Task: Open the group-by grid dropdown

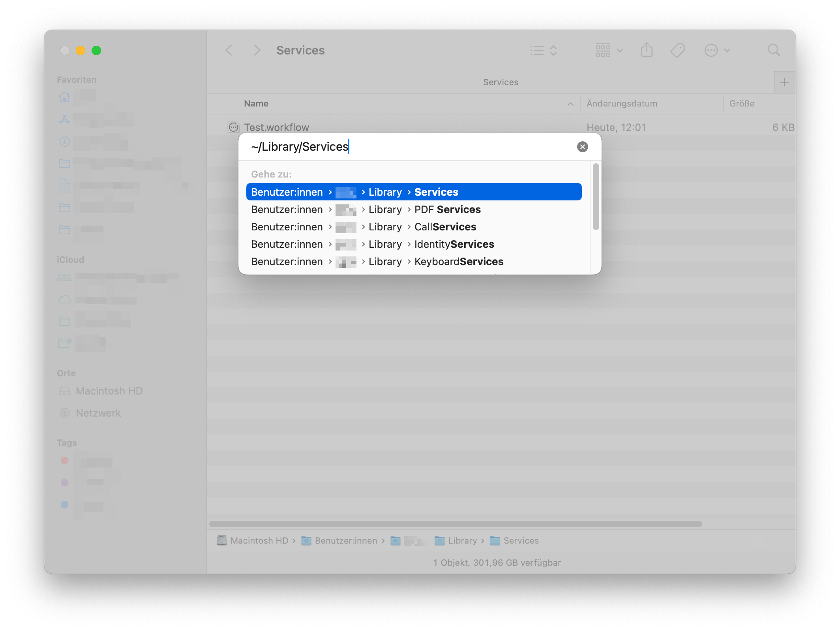Action: [x=609, y=50]
